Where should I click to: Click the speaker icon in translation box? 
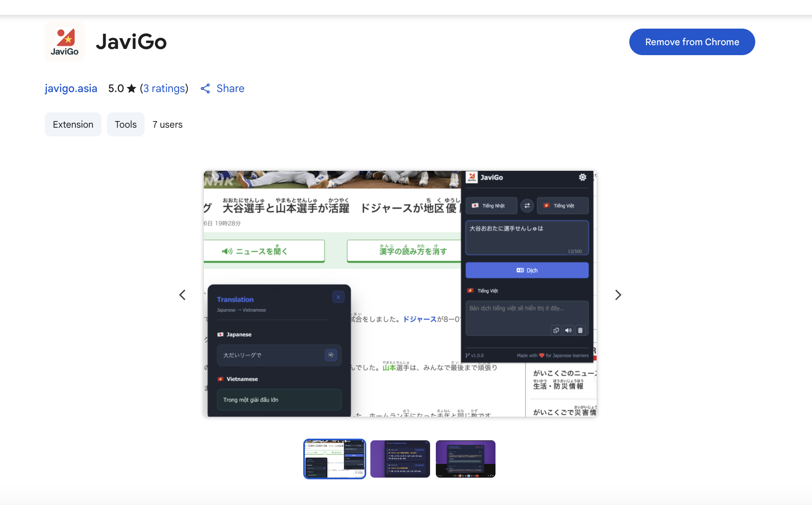(568, 330)
